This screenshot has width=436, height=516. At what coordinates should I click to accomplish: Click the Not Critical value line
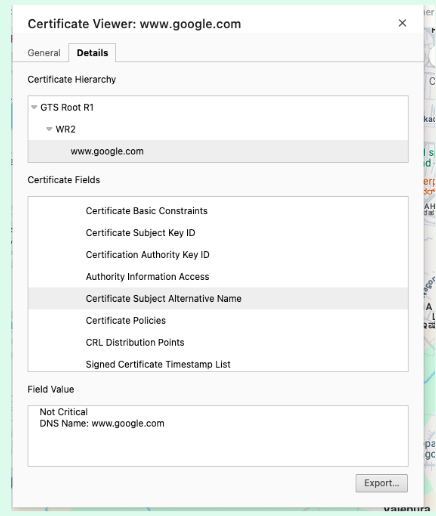[x=64, y=412]
